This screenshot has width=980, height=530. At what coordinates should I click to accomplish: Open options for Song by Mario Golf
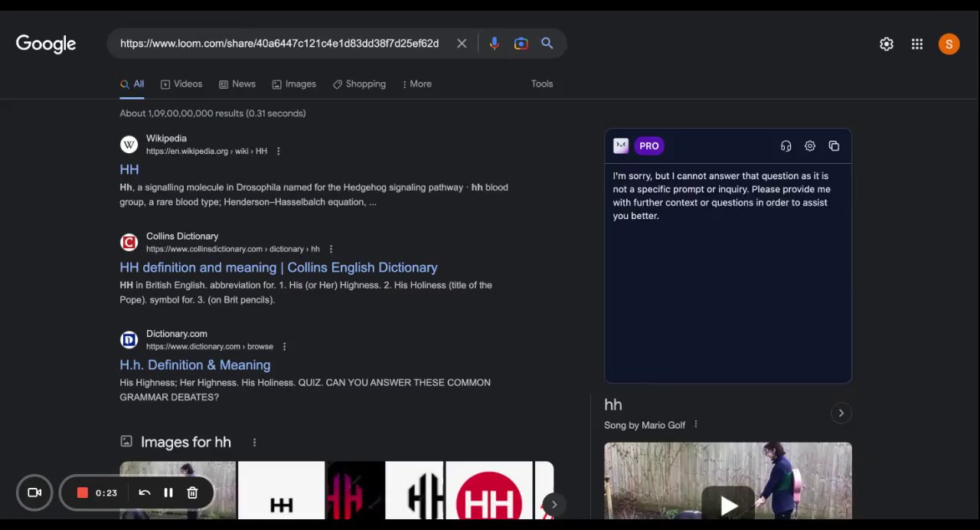(695, 424)
